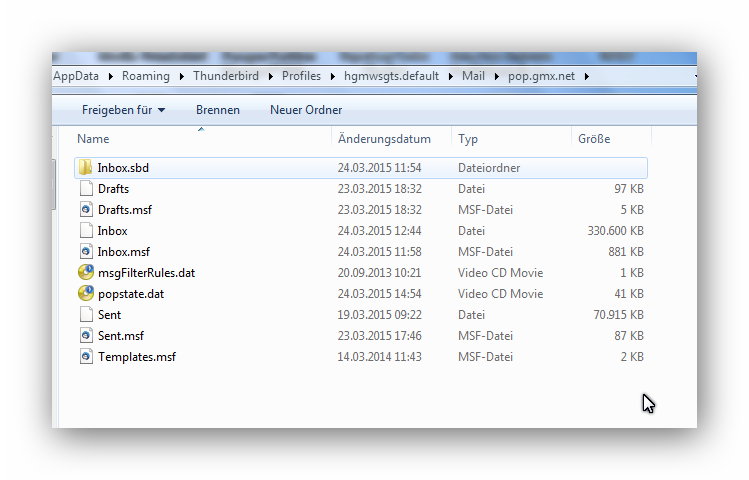Click the date 24.03.2015 14:54
Screen dimensions: 749x480
pos(379,294)
